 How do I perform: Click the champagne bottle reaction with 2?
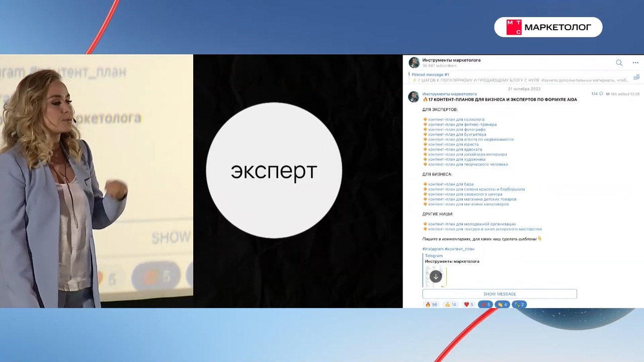tap(519, 305)
